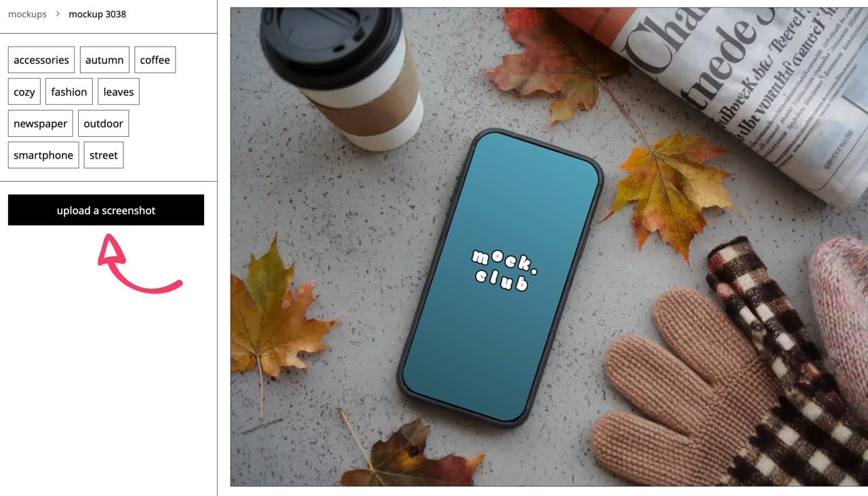Open the 'street' tag
The image size is (868, 496).
point(104,155)
